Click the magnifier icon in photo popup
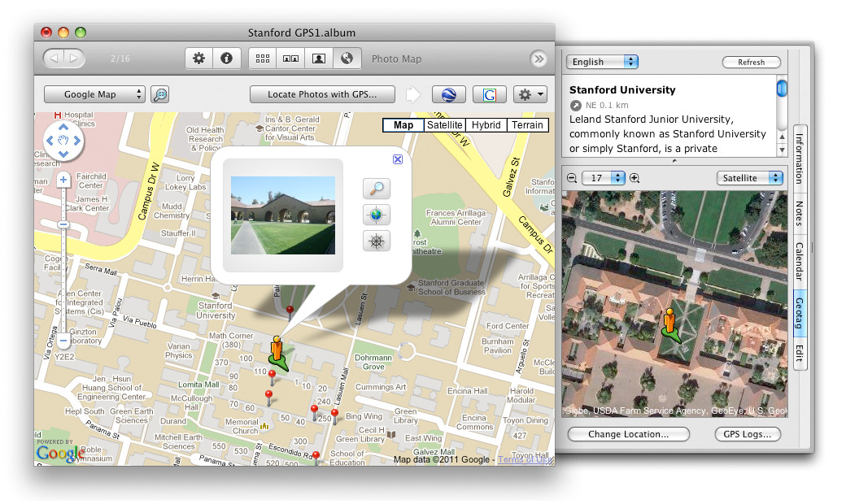The height and width of the screenshot is (504, 846). (377, 189)
